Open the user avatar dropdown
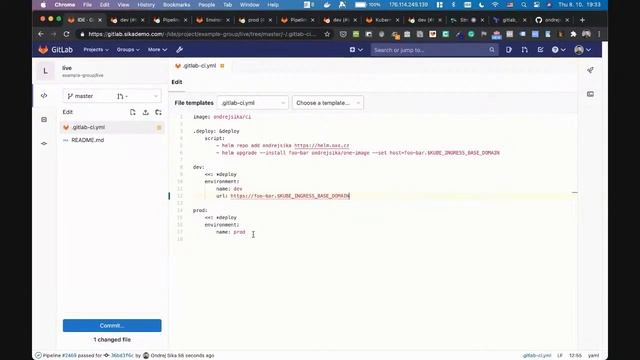 point(582,50)
